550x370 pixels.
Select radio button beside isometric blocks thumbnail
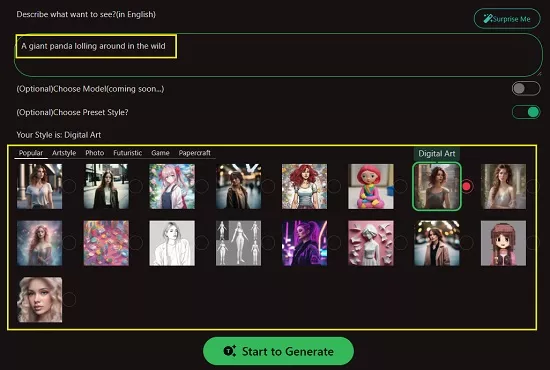(136, 243)
